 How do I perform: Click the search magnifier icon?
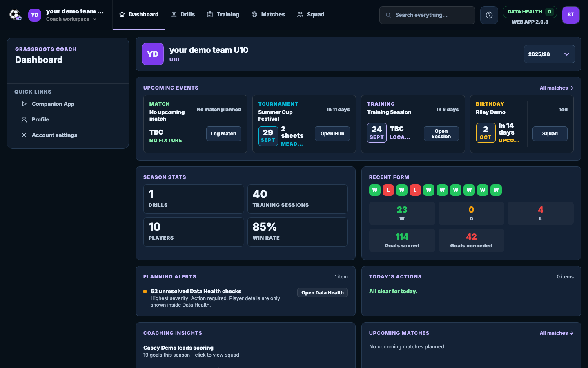coord(388,15)
